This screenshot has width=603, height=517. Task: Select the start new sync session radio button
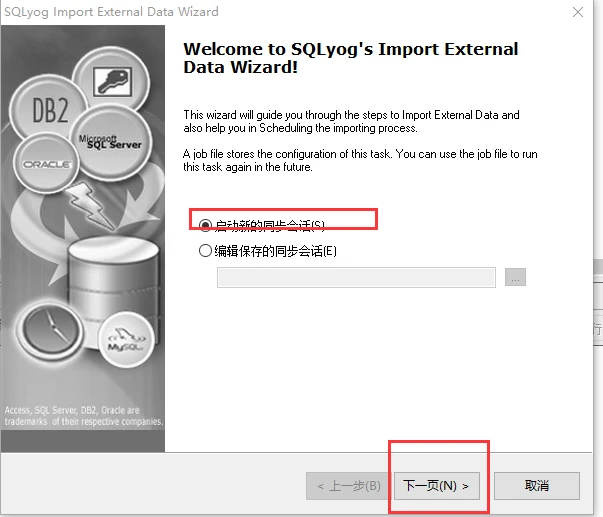point(205,225)
